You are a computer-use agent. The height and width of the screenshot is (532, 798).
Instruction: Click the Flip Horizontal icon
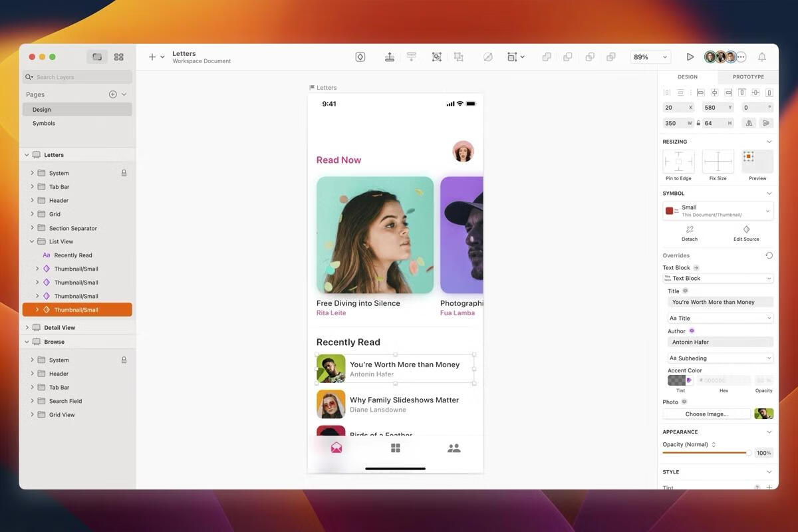(x=748, y=122)
